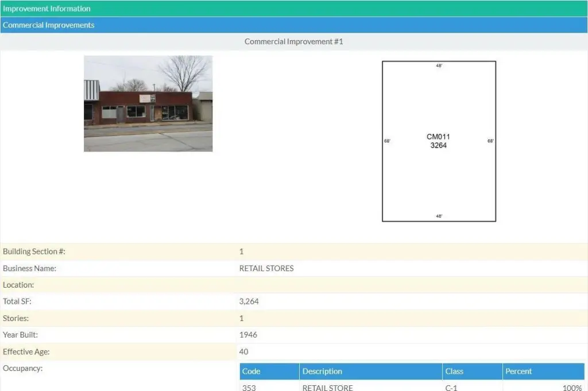Sort occupancy table by Description column
This screenshot has height=391, width=588.
pos(322,371)
